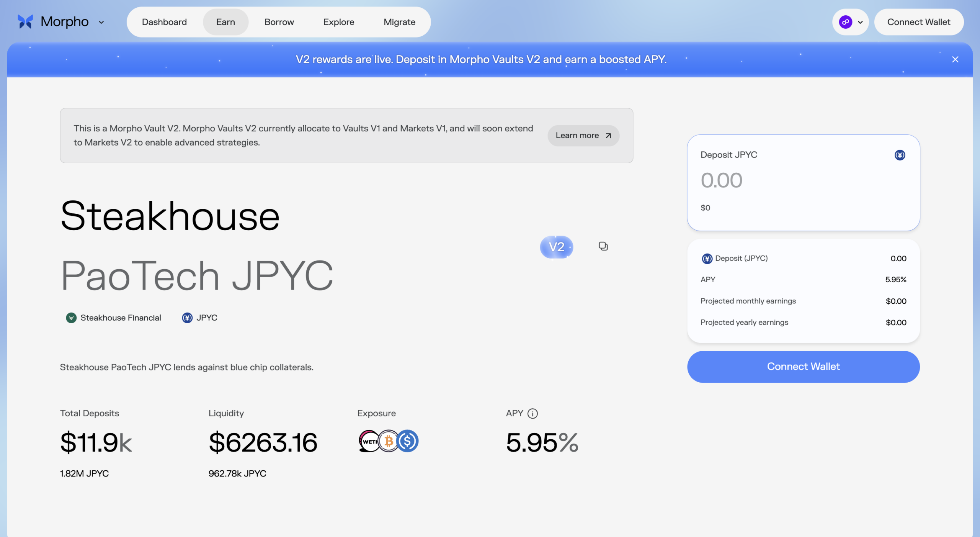Open the APY info tooltip icon
This screenshot has width=980, height=537.
533,413
